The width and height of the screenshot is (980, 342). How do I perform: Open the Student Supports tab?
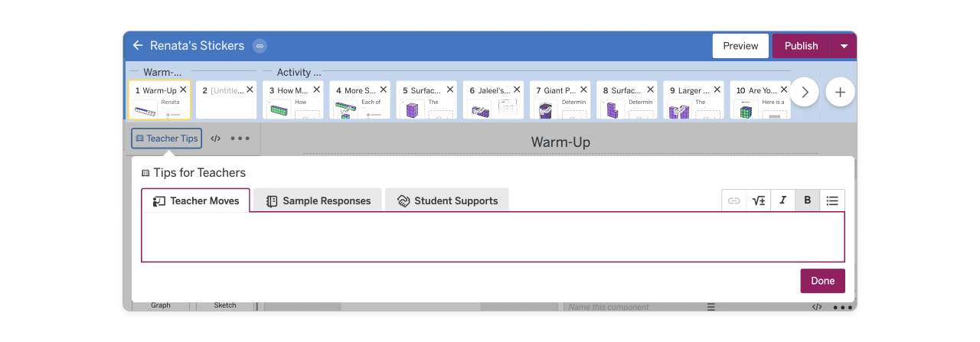[x=447, y=201]
